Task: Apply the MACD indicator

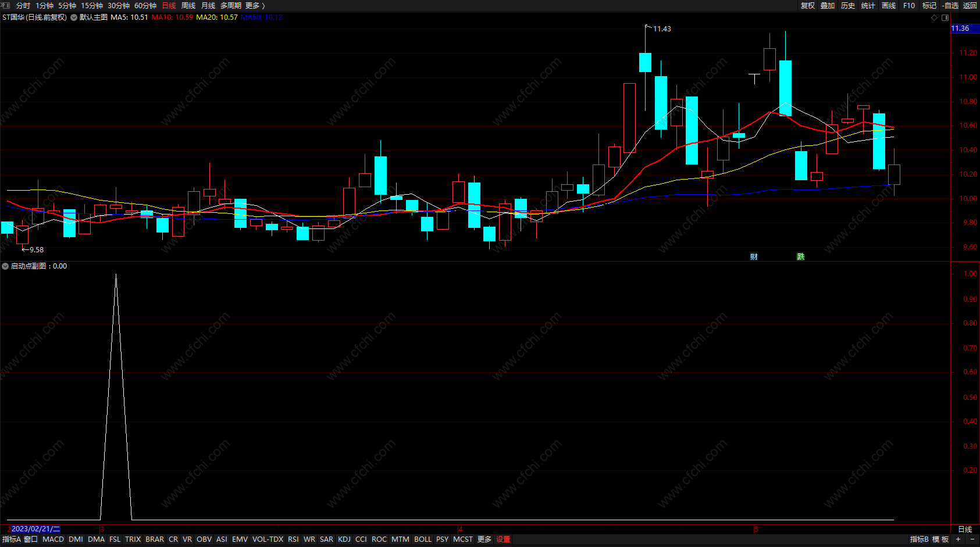Action: [54, 539]
